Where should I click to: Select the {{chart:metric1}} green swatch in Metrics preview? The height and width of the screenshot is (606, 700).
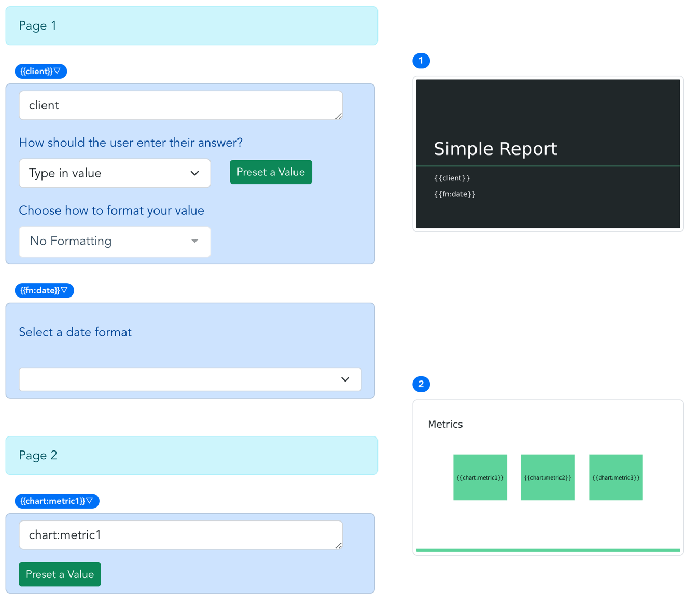pyautogui.click(x=480, y=477)
